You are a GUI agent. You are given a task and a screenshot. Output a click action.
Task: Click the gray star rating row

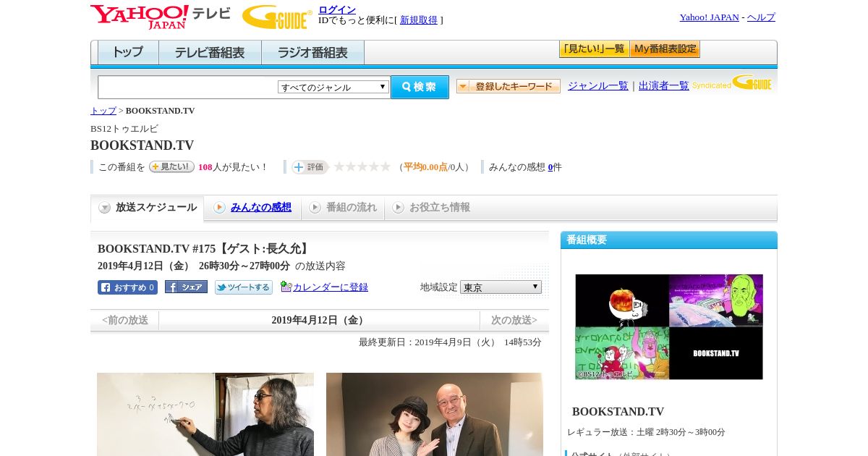coord(362,166)
